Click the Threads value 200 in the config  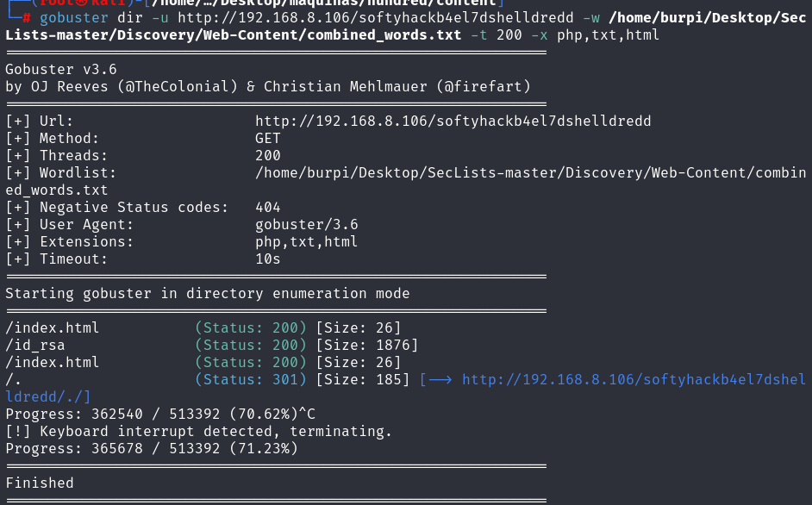268,156
